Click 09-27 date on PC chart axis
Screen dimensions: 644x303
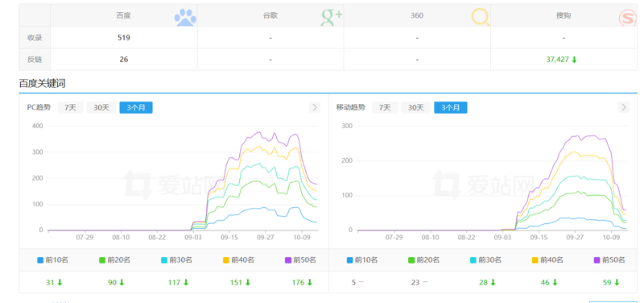point(266,238)
